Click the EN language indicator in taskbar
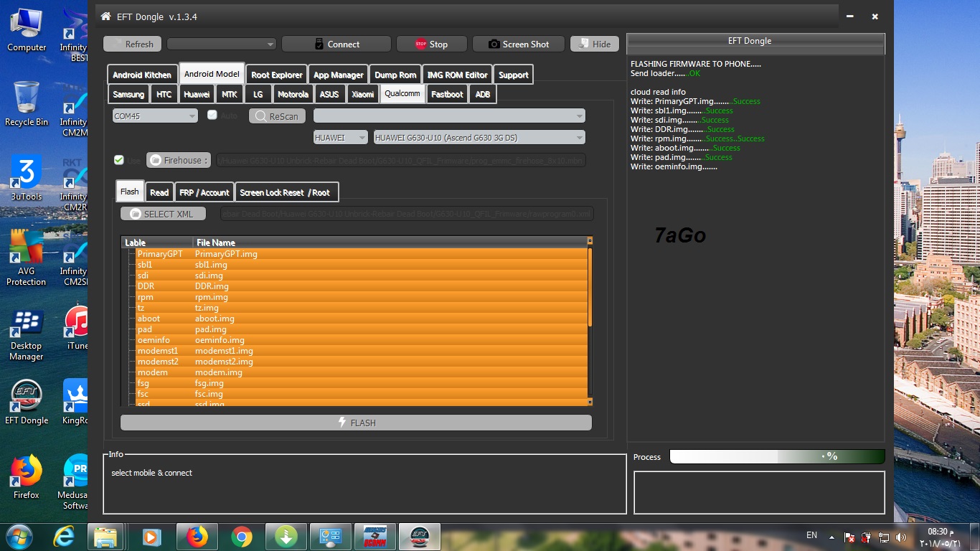 (811, 535)
